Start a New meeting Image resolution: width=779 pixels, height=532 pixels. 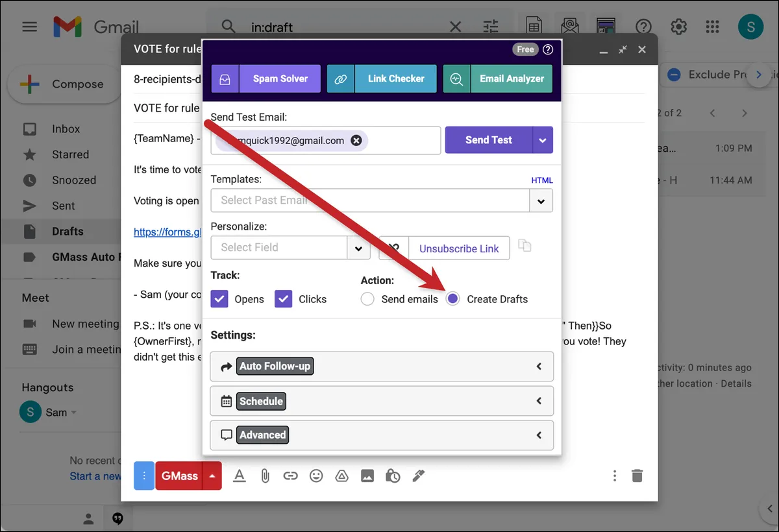click(x=85, y=324)
